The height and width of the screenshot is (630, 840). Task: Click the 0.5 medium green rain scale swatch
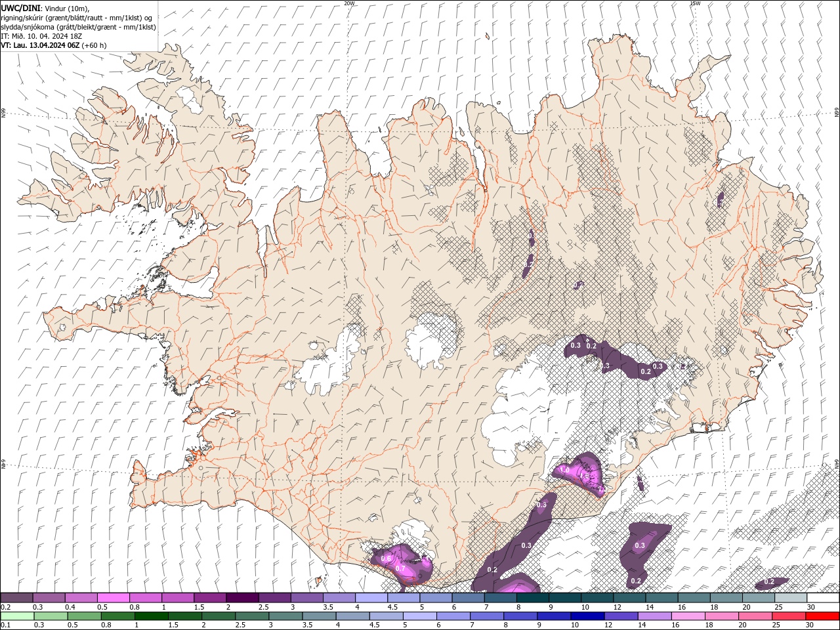tap(84, 616)
